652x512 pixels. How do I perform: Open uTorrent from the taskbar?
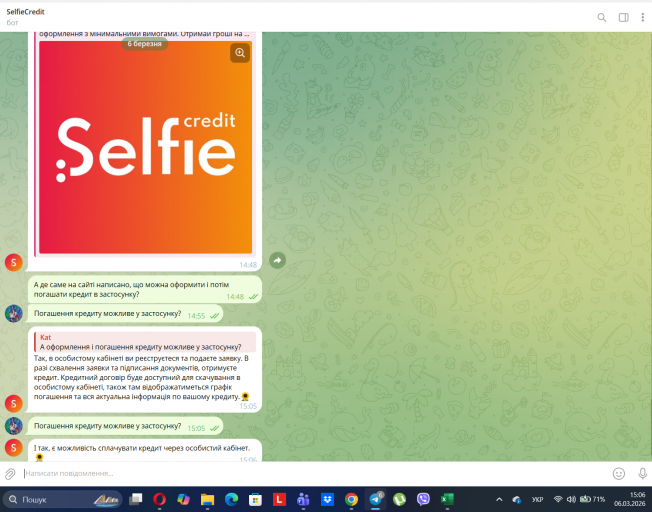tap(399, 499)
